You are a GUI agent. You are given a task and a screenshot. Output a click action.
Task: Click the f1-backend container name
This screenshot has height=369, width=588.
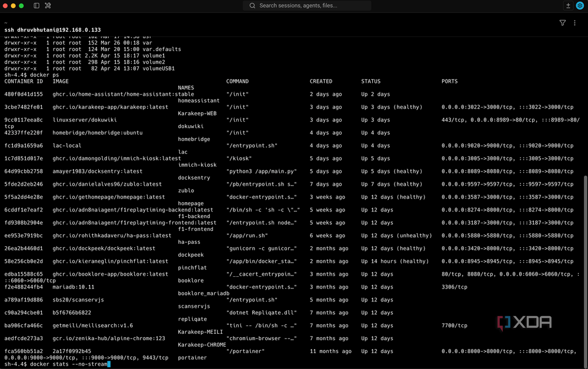(194, 216)
